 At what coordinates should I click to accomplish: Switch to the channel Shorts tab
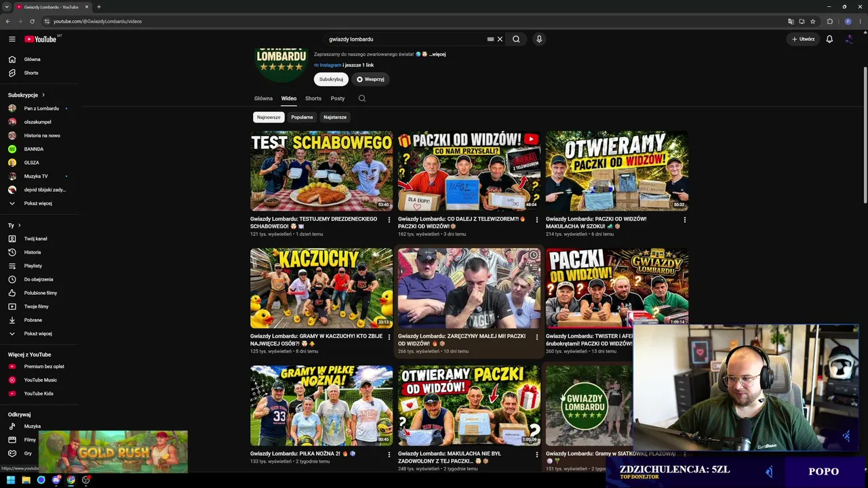pyautogui.click(x=313, y=98)
